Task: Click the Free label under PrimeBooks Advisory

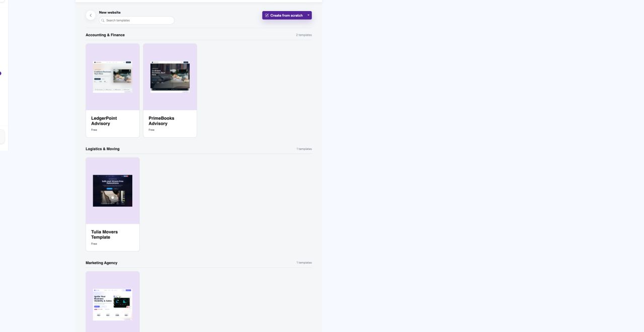Action: (151, 130)
